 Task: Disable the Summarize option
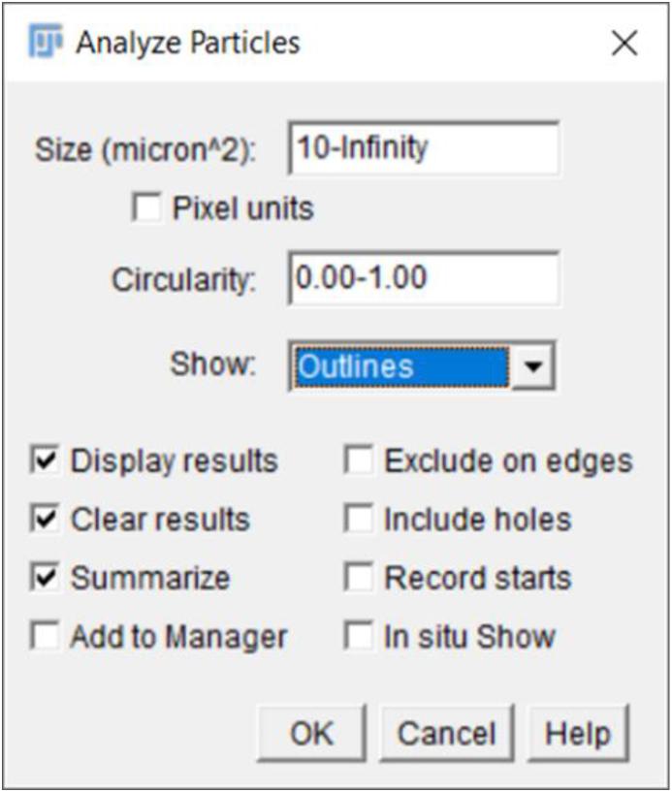pos(45,577)
